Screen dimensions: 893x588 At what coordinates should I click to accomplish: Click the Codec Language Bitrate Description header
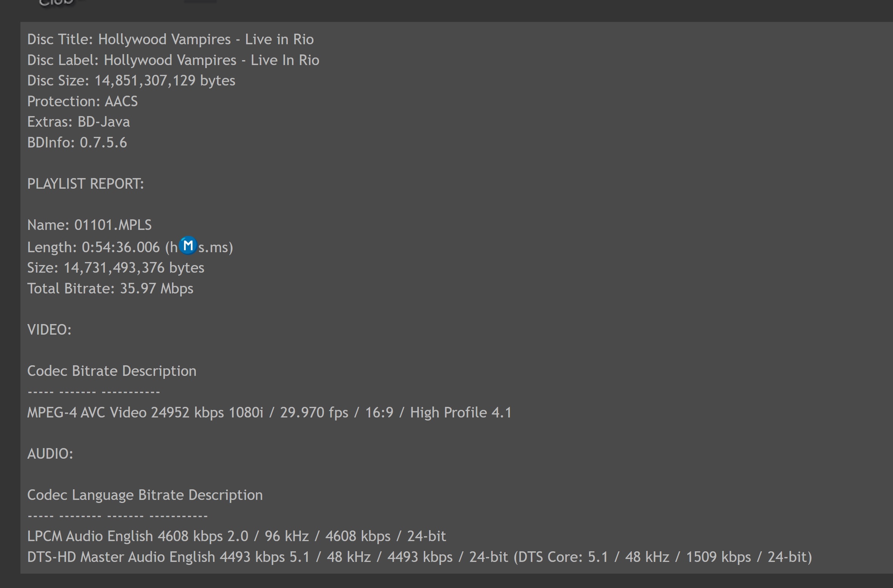point(145,495)
